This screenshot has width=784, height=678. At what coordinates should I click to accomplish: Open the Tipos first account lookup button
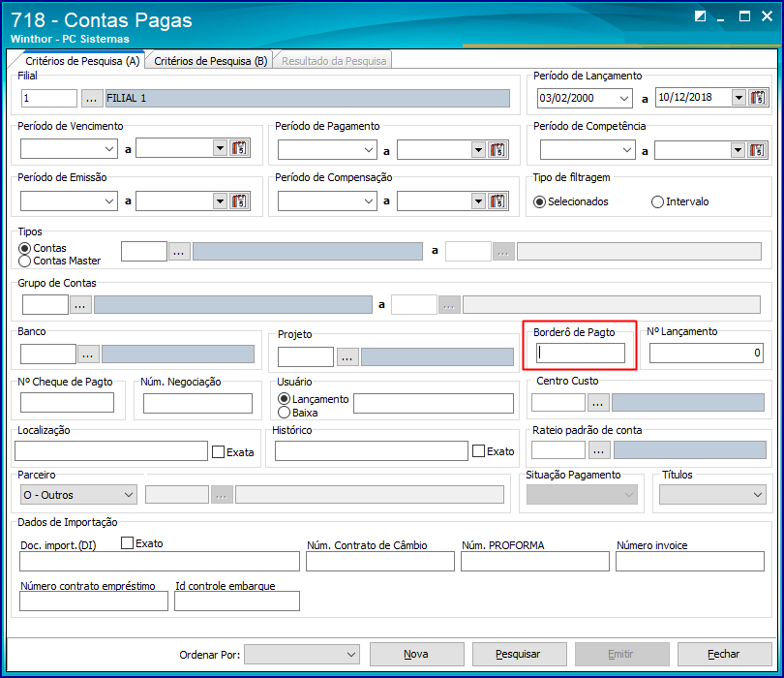pyautogui.click(x=179, y=252)
